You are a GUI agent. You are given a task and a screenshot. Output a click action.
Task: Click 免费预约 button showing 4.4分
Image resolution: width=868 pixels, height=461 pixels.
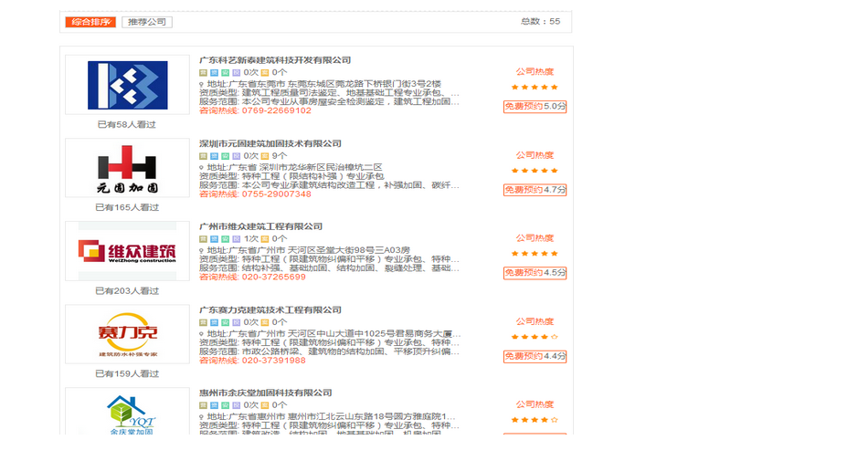tap(535, 357)
